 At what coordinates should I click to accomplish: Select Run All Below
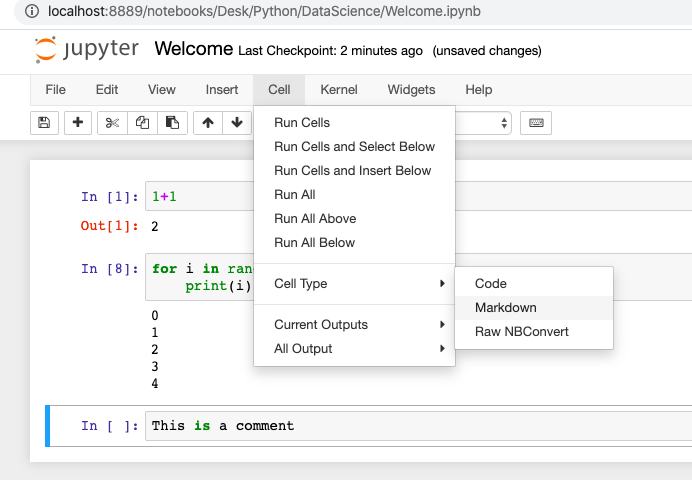tap(354, 243)
